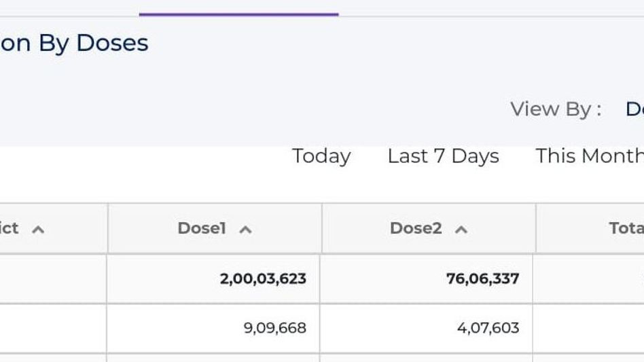Select the Dose2 total cell 76,06,337

482,278
